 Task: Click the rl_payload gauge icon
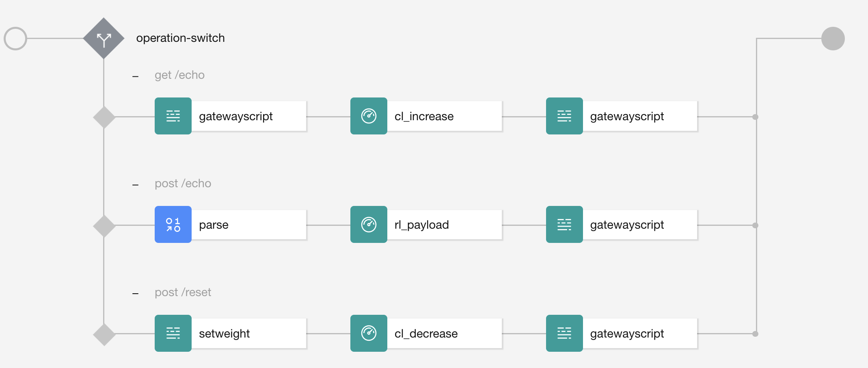(369, 224)
